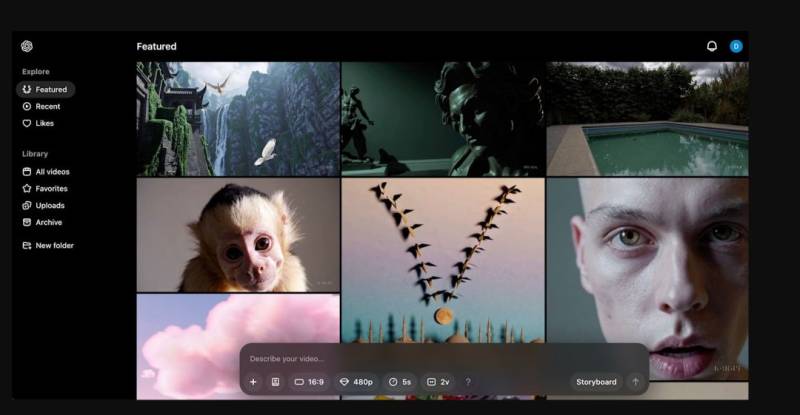Image resolution: width=800 pixels, height=415 pixels.
Task: Go to Recent videos
Action: pyautogui.click(x=47, y=106)
